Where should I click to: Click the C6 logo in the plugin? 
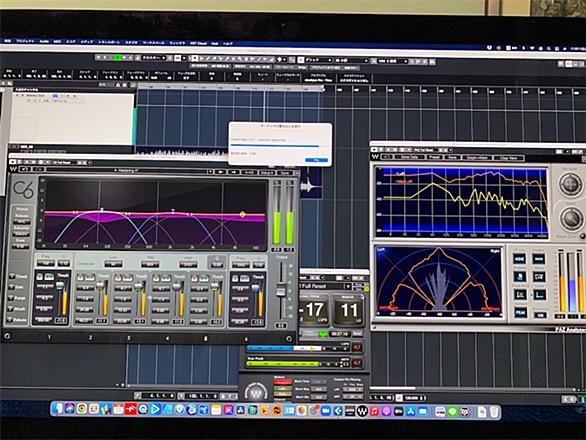click(x=23, y=189)
